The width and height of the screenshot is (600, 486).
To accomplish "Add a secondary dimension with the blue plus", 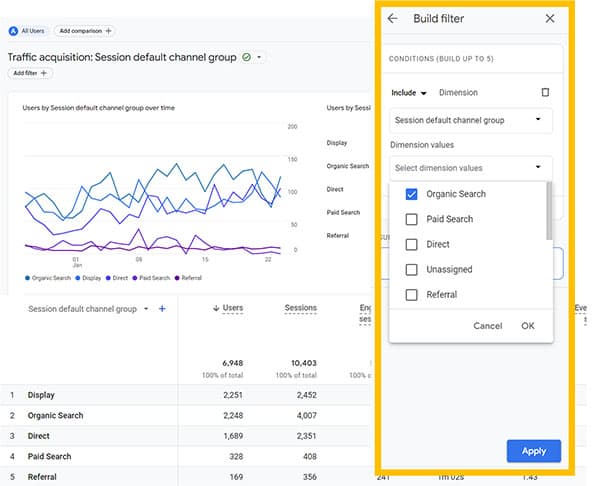I will (162, 309).
